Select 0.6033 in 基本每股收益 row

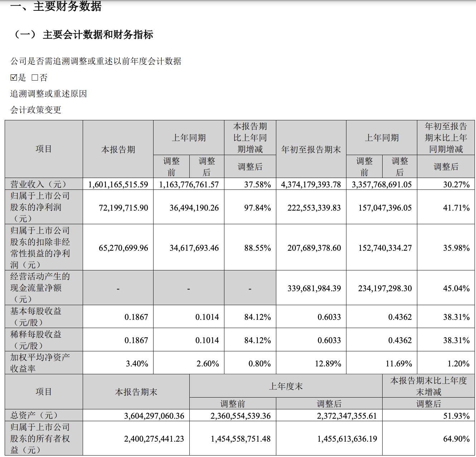pyautogui.click(x=329, y=317)
